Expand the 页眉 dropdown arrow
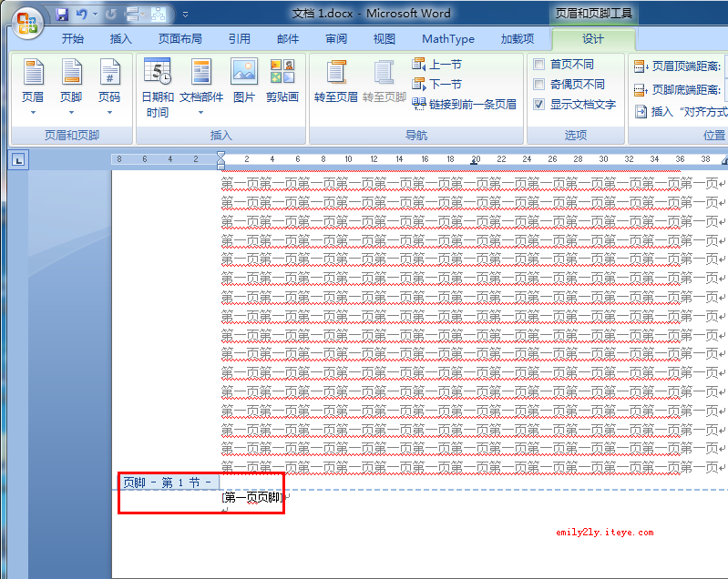728x579 pixels. click(33, 112)
